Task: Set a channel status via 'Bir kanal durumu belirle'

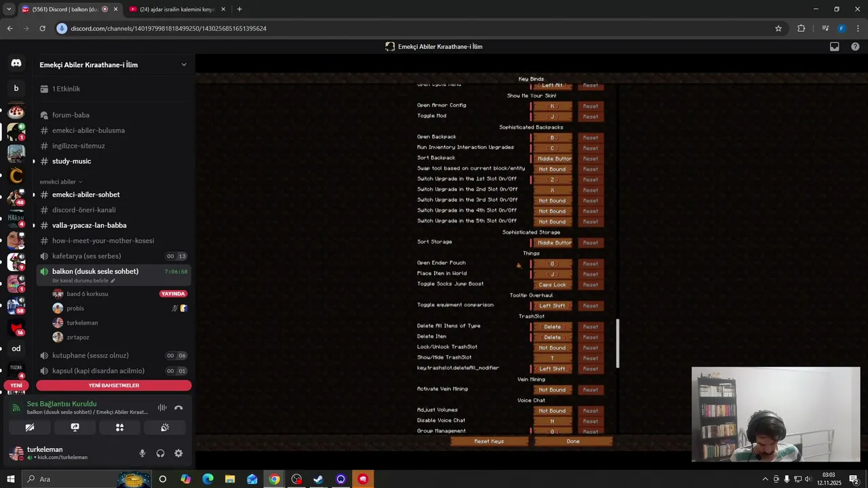Action: click(x=83, y=281)
